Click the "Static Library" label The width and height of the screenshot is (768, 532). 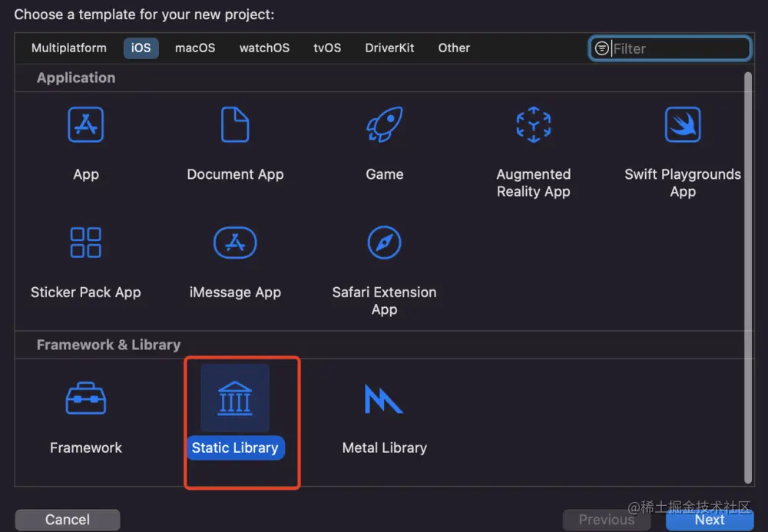[x=235, y=448]
